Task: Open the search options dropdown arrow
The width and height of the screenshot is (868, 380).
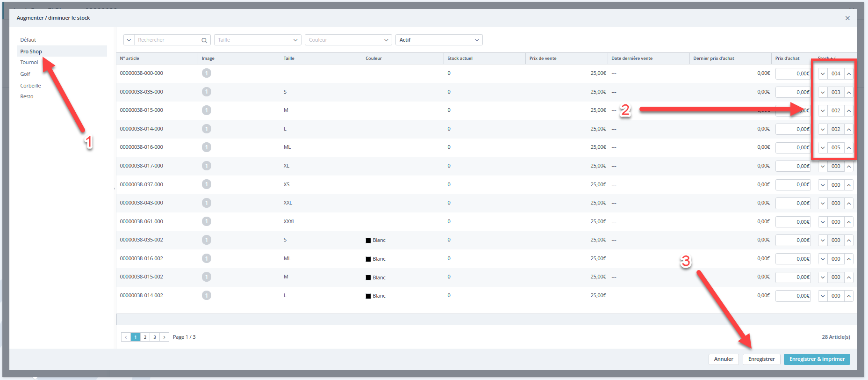Action: [x=129, y=40]
